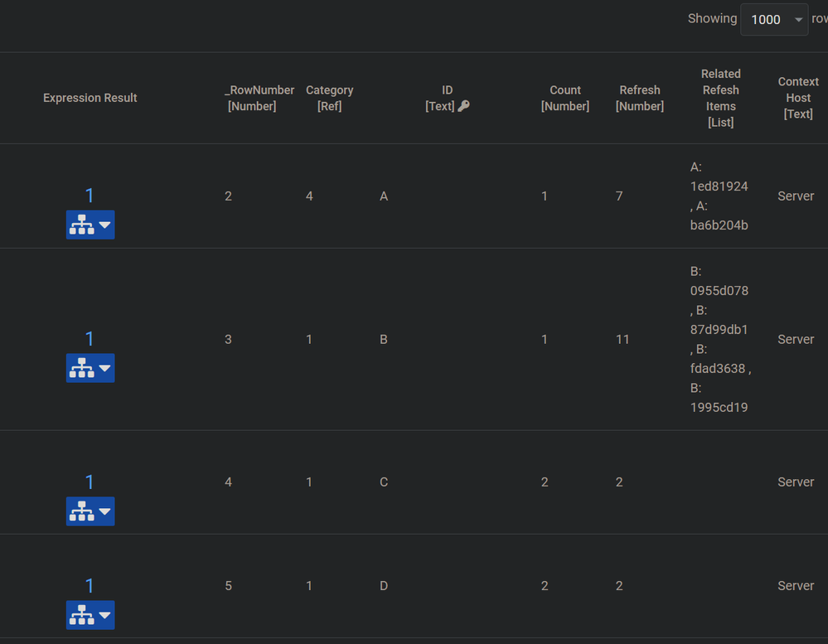Viewport: 828px width, 644px height.
Task: Click Related Refesh Items [List] column header
Action: (721, 98)
